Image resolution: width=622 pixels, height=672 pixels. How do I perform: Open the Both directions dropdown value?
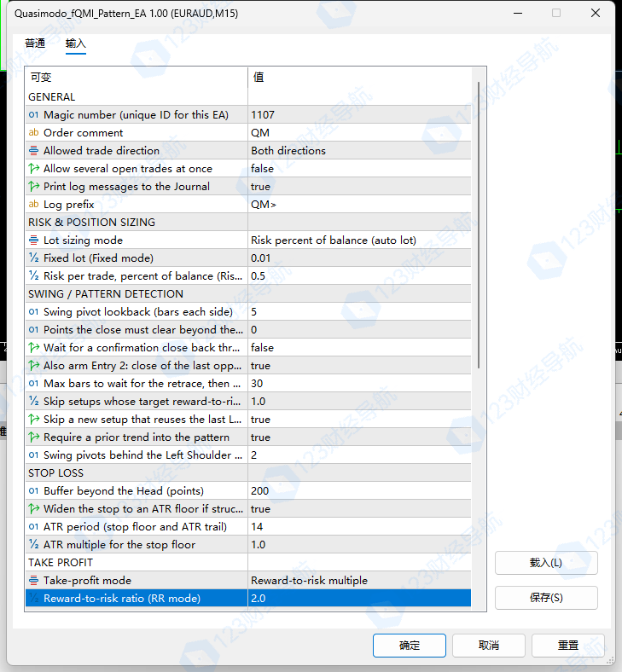pos(359,151)
